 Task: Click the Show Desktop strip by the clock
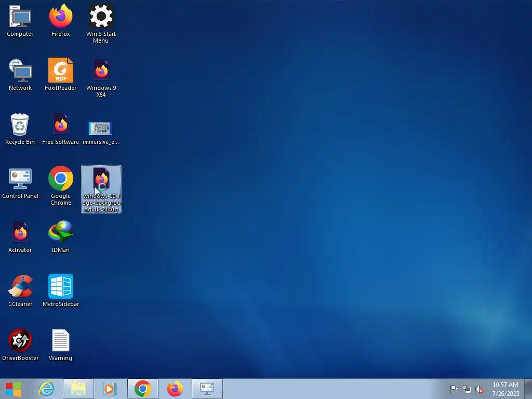(x=528, y=389)
